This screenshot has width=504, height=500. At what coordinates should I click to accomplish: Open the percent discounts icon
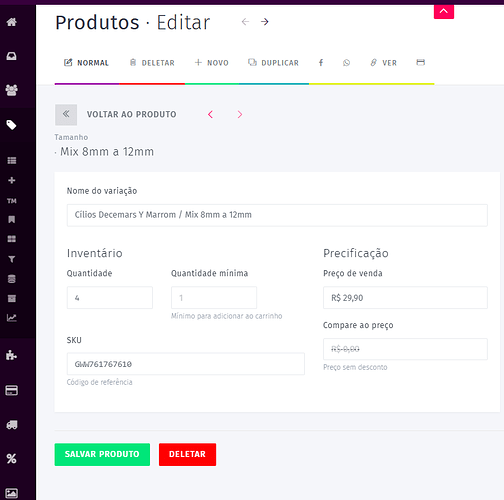pyautogui.click(x=12, y=459)
